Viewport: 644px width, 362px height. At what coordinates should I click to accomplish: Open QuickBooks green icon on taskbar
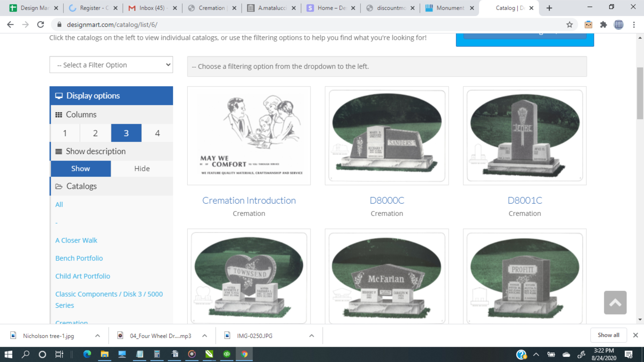pos(227,354)
